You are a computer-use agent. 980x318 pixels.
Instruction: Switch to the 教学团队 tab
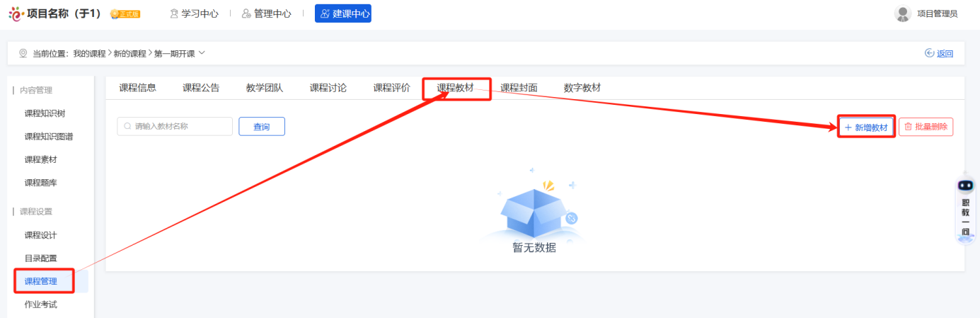click(265, 88)
